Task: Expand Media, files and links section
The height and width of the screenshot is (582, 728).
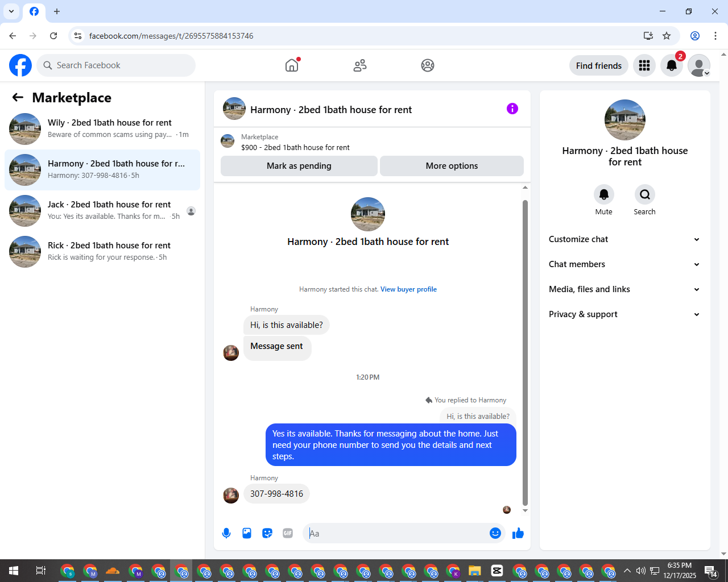Action: (x=624, y=289)
